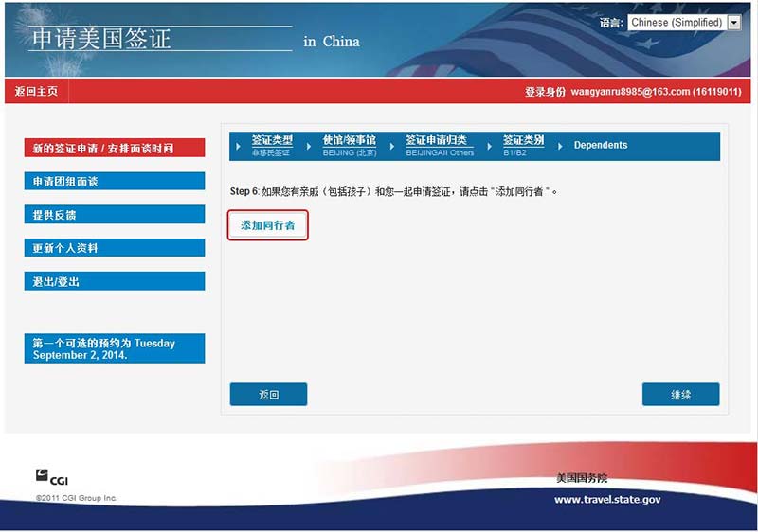Click 'in China' header text

(x=332, y=42)
